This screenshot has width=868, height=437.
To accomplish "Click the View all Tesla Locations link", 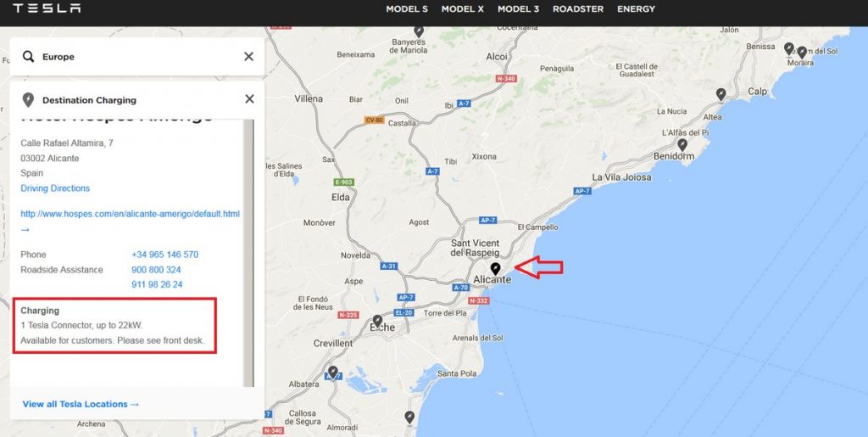I will coord(81,404).
